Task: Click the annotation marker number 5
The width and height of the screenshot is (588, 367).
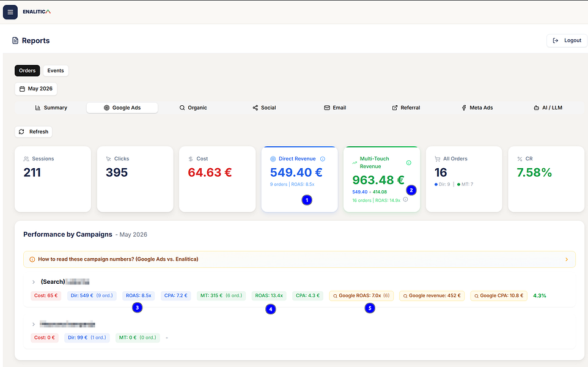Action: (370, 308)
